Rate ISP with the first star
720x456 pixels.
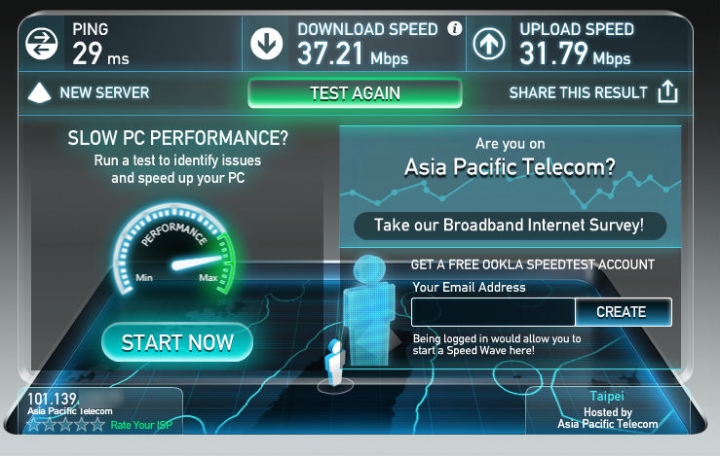[34, 424]
